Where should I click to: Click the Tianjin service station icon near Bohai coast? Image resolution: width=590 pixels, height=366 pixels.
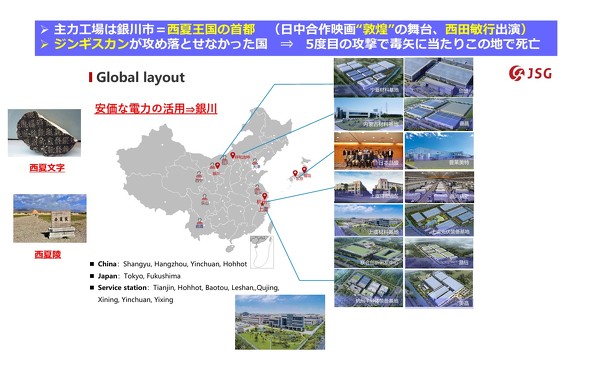pos(255,163)
